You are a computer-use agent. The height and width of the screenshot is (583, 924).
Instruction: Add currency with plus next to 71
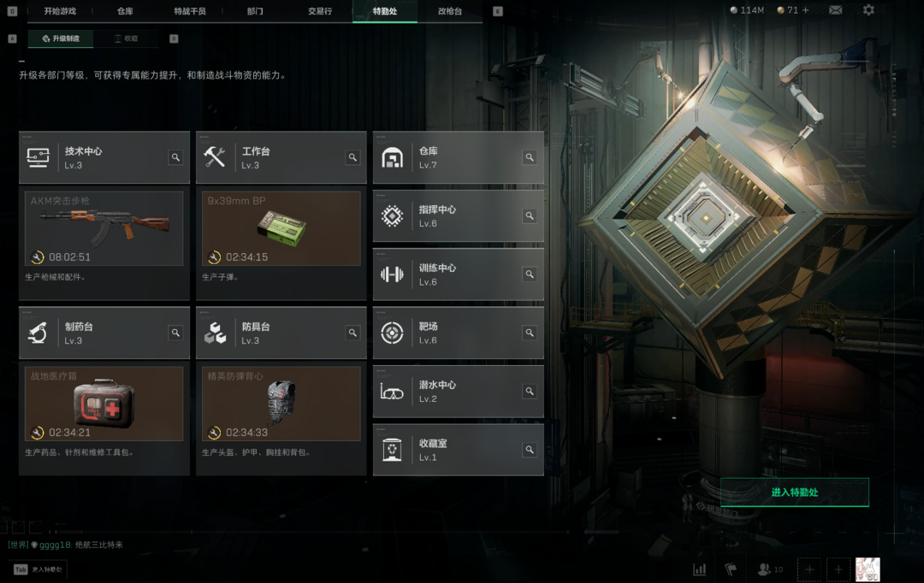pyautogui.click(x=806, y=10)
